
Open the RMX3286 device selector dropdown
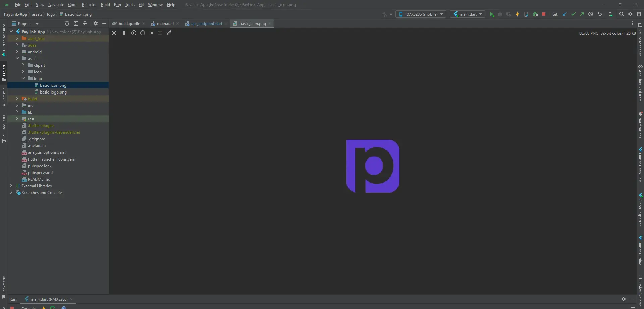(421, 14)
